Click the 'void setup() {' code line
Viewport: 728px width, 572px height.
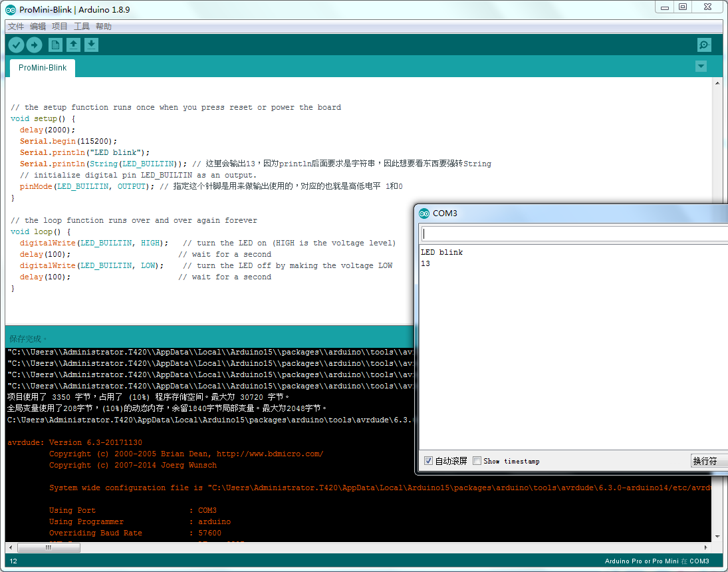[x=43, y=118]
